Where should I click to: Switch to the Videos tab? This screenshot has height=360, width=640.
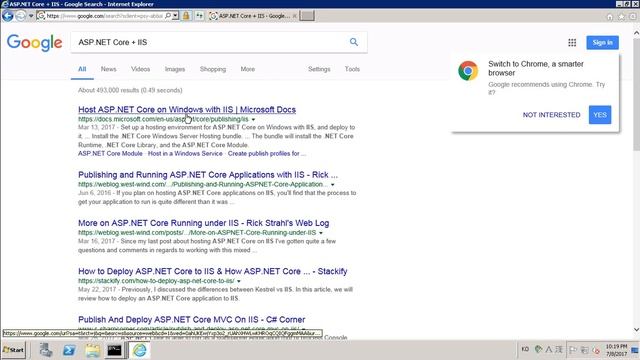(x=140, y=69)
